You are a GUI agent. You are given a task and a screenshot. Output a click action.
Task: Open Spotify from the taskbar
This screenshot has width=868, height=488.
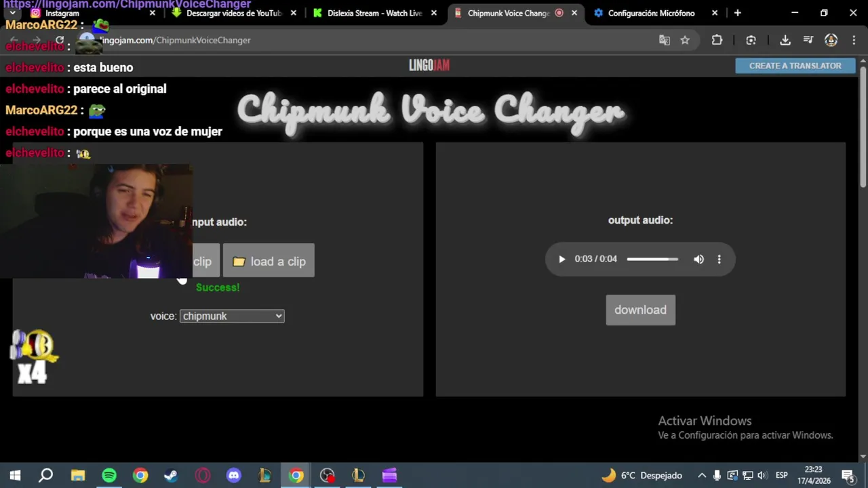click(109, 475)
